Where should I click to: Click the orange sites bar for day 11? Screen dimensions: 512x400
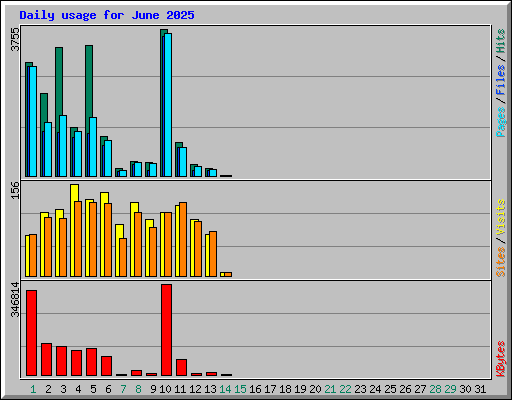click(183, 239)
